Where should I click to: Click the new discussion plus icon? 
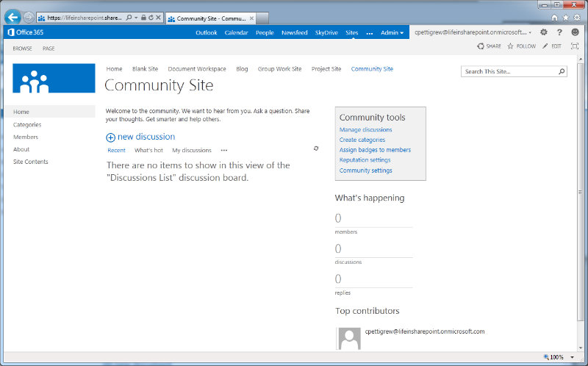click(110, 137)
